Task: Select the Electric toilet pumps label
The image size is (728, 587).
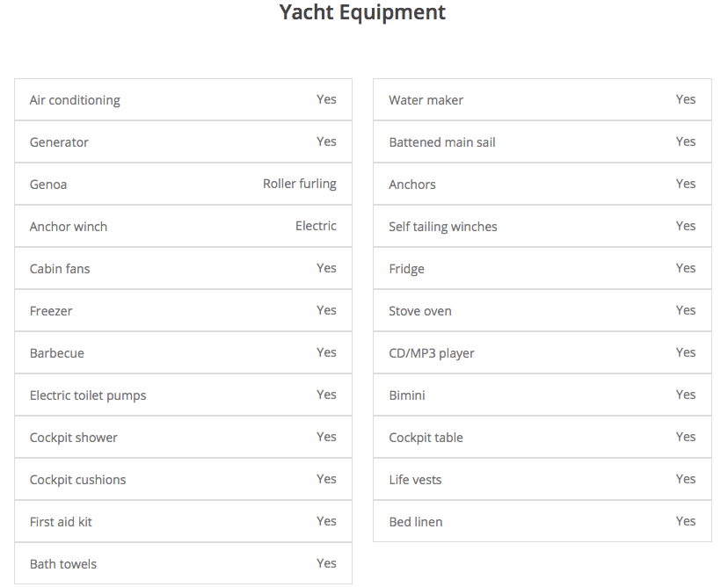Action: point(88,395)
